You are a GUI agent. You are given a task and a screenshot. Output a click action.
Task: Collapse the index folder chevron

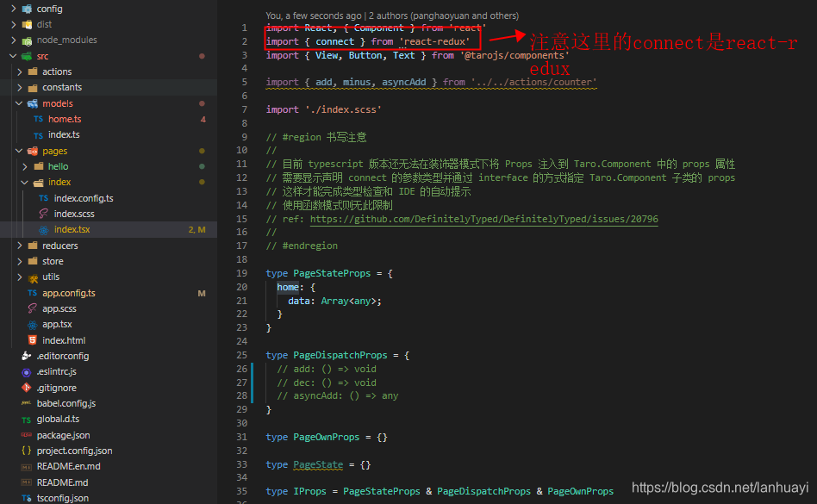25,182
